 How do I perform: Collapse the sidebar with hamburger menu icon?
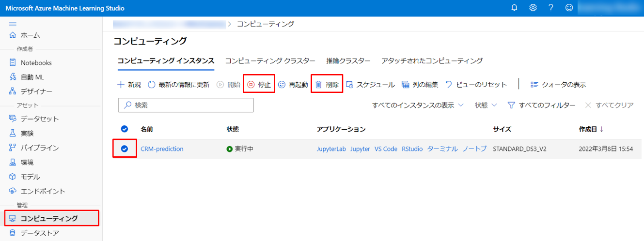tap(13, 24)
